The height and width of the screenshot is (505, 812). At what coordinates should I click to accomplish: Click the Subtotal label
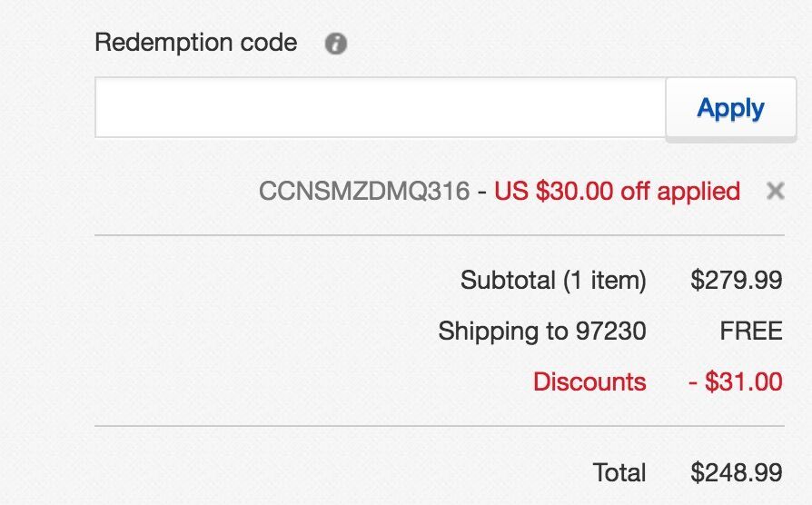point(508,281)
